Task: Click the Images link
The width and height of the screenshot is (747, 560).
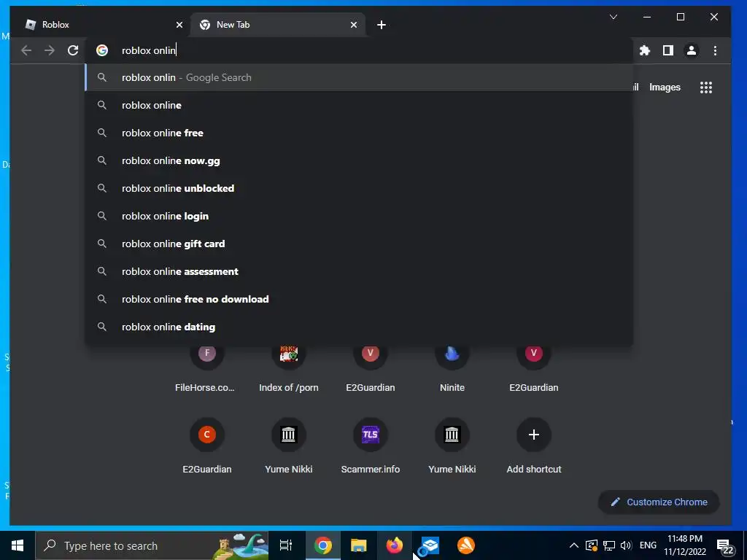Action: pyautogui.click(x=665, y=87)
